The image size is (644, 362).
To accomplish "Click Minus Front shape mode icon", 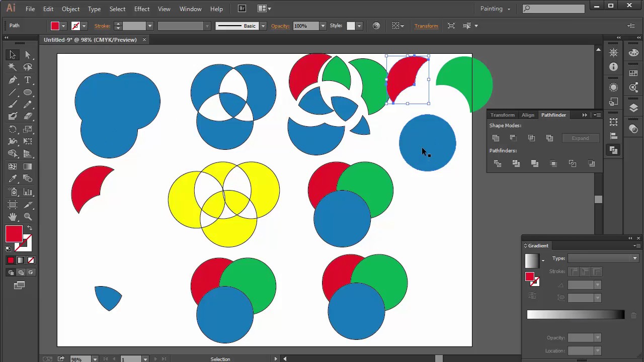I will [x=513, y=138].
